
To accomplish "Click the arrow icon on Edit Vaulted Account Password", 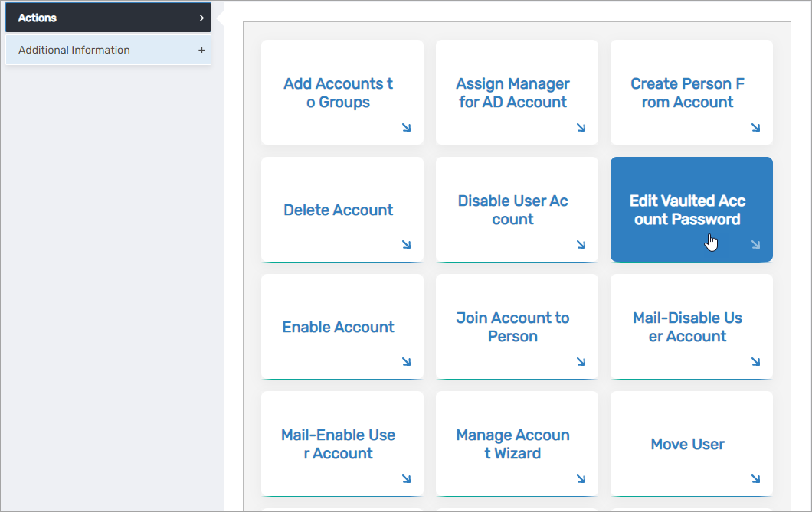I will click(x=755, y=243).
